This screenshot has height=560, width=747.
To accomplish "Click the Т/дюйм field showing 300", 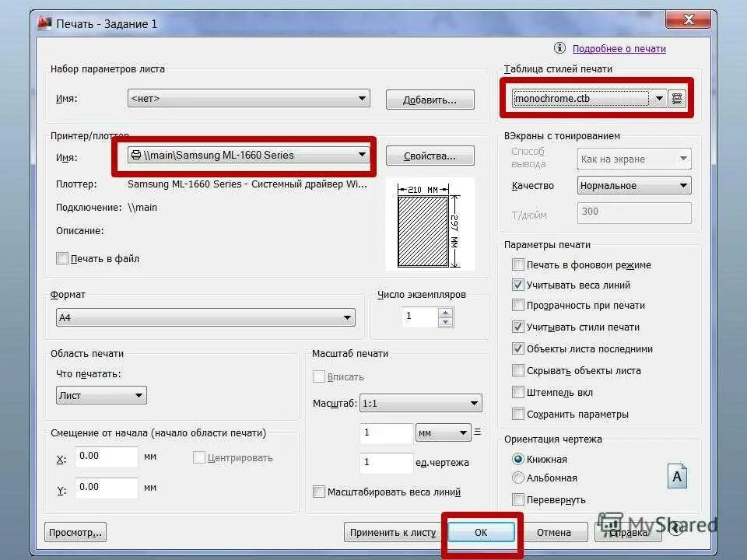I will click(x=634, y=212).
